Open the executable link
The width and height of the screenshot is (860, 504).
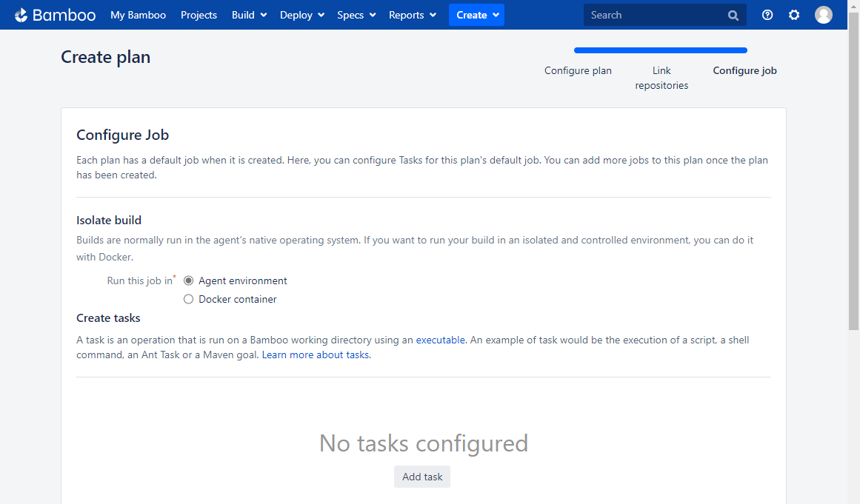coord(441,340)
